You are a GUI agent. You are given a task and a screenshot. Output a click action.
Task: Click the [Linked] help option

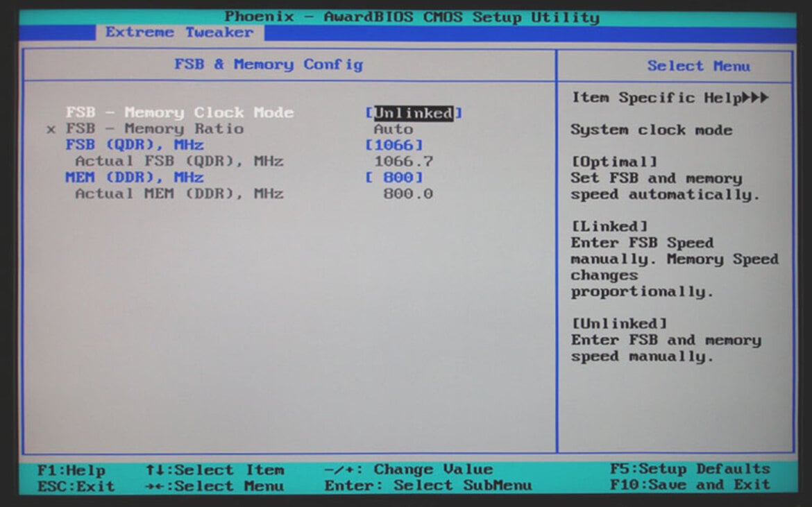tap(609, 226)
